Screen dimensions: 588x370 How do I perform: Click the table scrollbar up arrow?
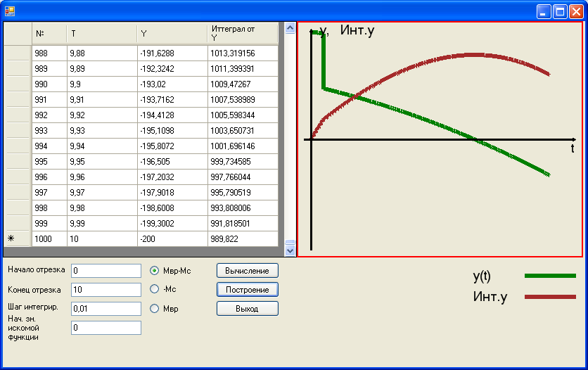click(290, 28)
